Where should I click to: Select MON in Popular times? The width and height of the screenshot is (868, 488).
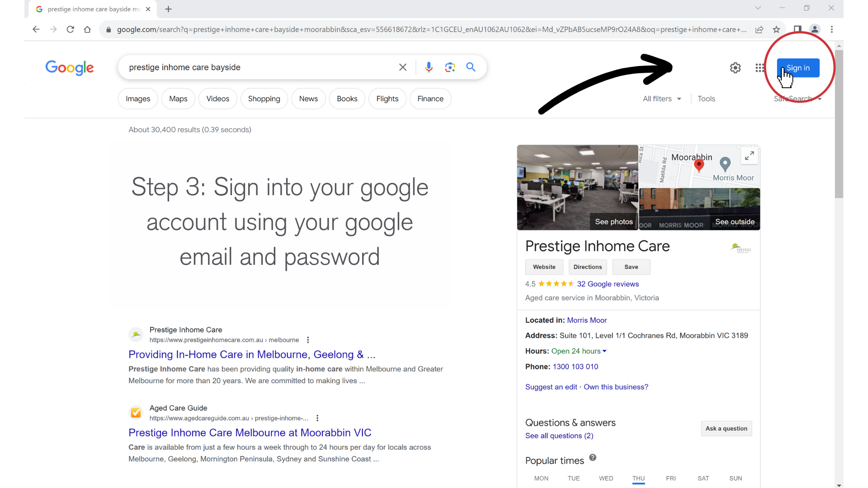(541, 478)
